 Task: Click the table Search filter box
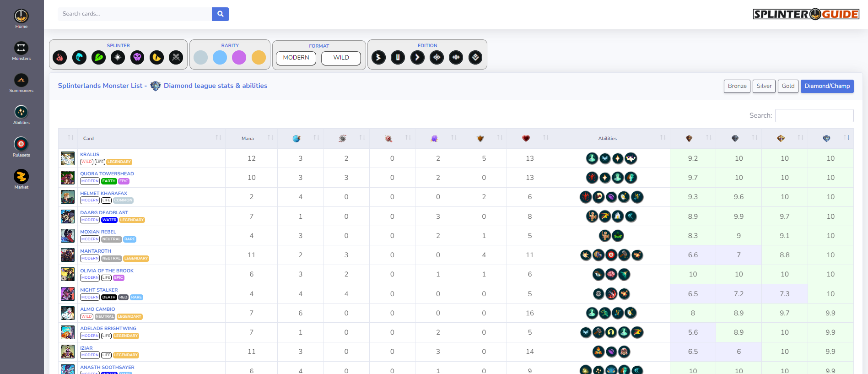(x=814, y=115)
